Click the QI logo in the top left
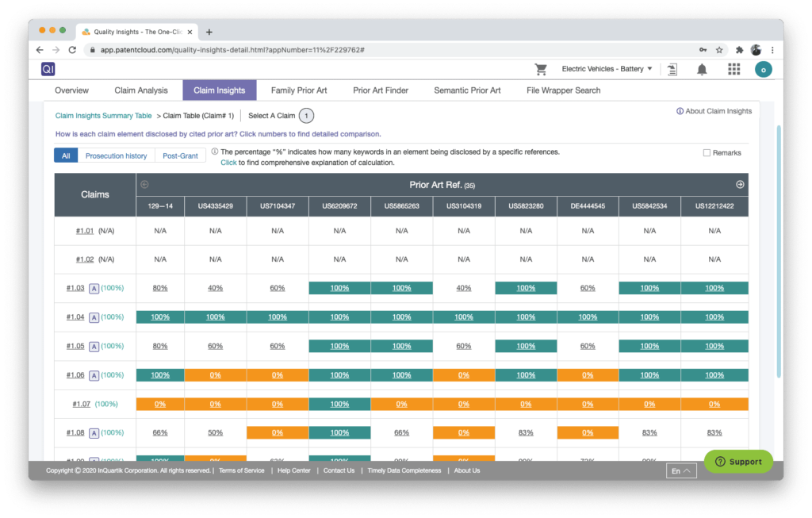Screen dimensions: 812x518 click(x=48, y=69)
